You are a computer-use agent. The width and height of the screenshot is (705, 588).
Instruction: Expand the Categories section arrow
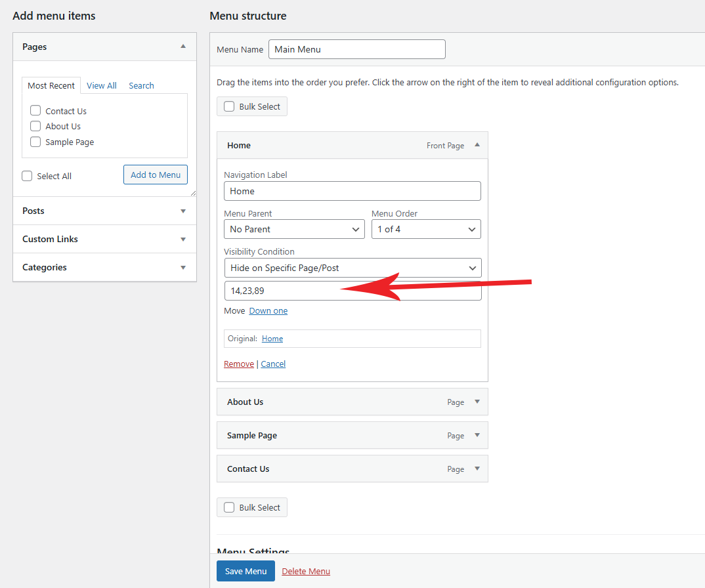[183, 268]
